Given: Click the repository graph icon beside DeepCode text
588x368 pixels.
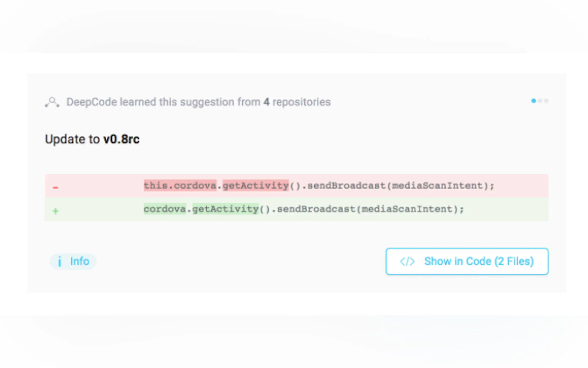Looking at the screenshot, I should (x=52, y=102).
